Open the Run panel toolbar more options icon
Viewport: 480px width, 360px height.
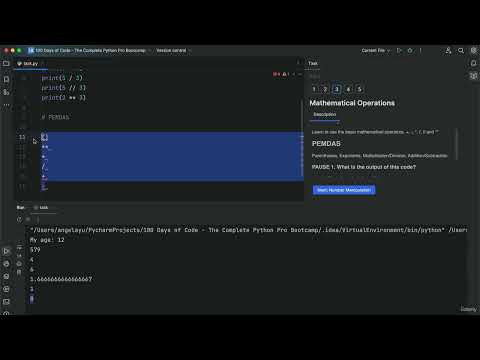tap(37, 219)
